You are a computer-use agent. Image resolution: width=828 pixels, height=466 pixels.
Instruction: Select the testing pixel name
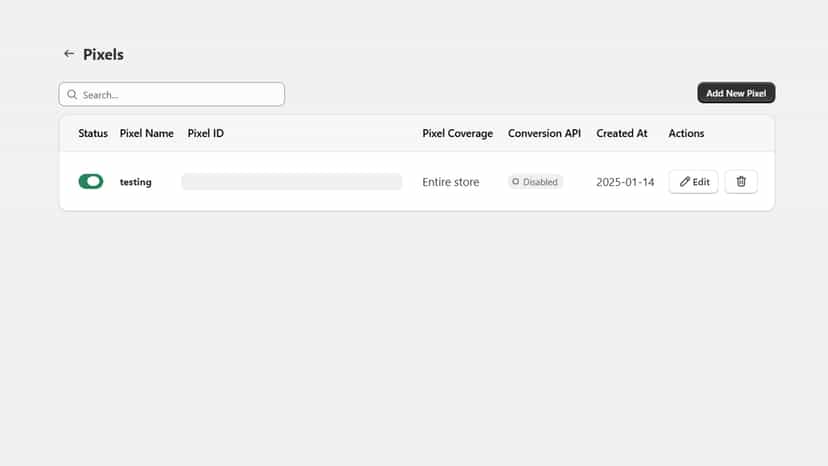pos(135,182)
